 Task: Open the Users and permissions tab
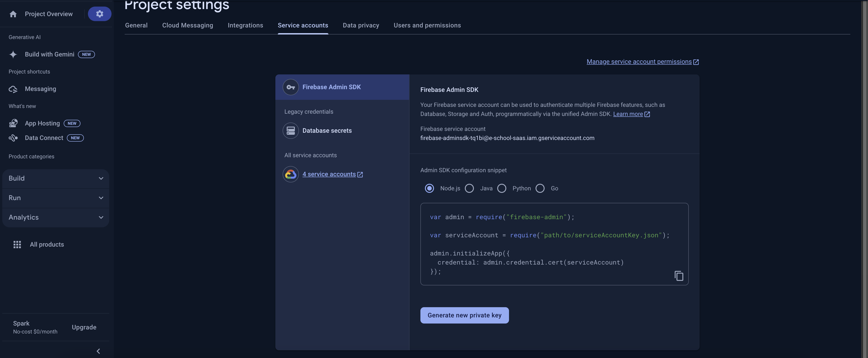(427, 25)
